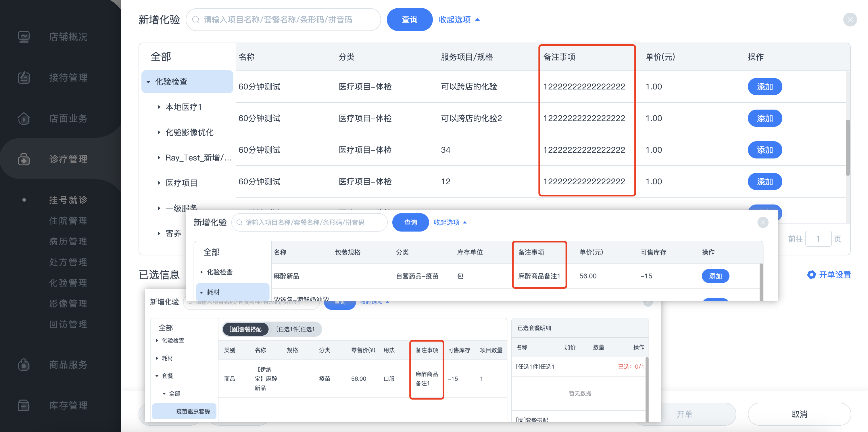Expand 化验检查 in middle popup tree
Image resolution: width=868 pixels, height=432 pixels.
click(x=201, y=272)
